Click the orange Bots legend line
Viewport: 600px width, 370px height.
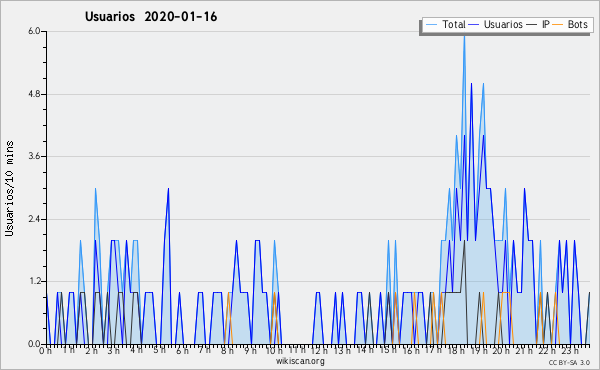(x=558, y=25)
